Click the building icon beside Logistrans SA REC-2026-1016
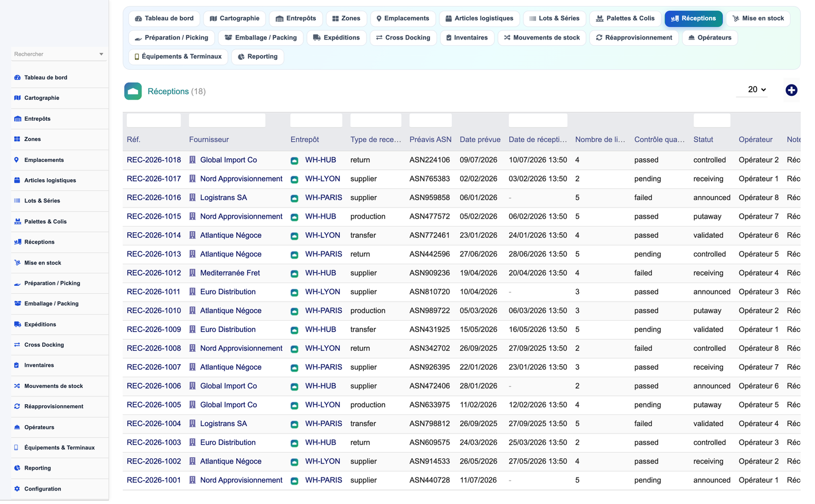The image size is (815, 504). tap(192, 198)
